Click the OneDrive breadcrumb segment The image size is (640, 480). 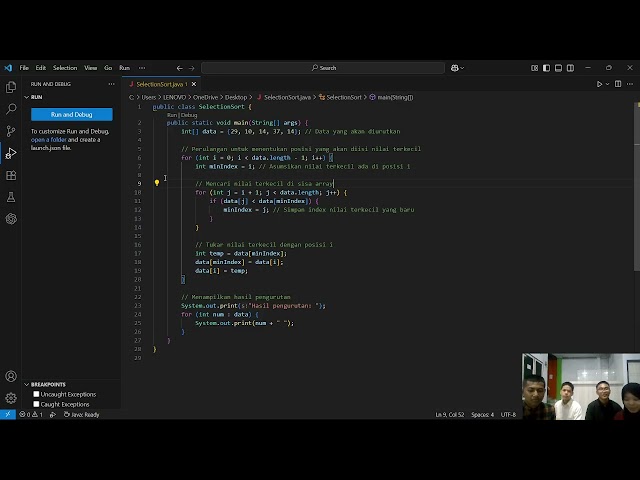(x=205, y=98)
